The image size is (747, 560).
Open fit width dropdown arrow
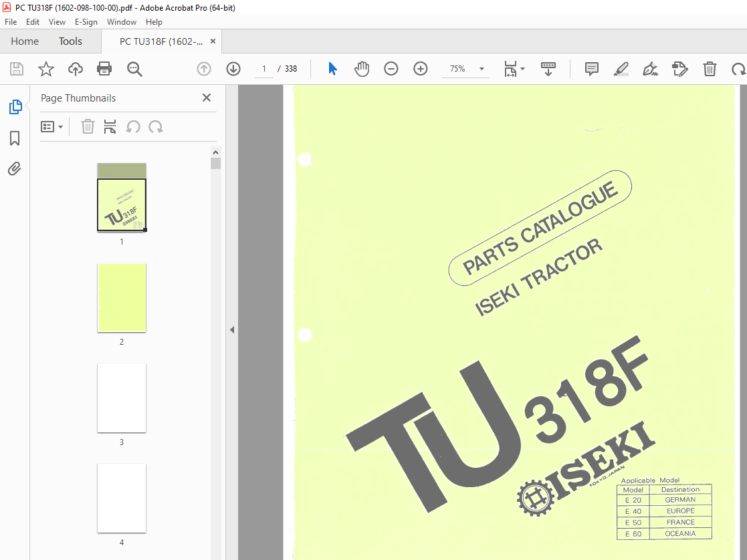pos(522,69)
